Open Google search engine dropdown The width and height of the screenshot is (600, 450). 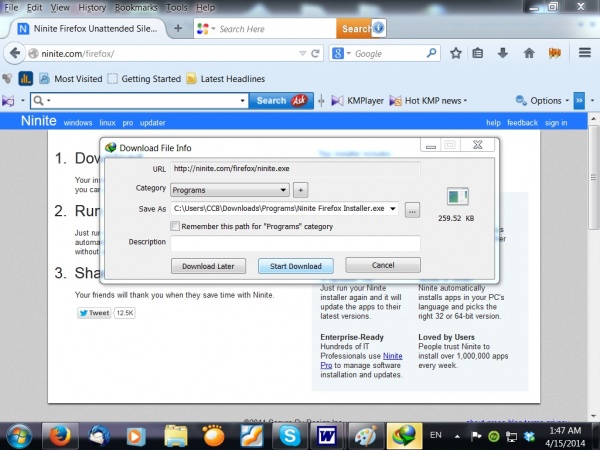click(x=349, y=53)
